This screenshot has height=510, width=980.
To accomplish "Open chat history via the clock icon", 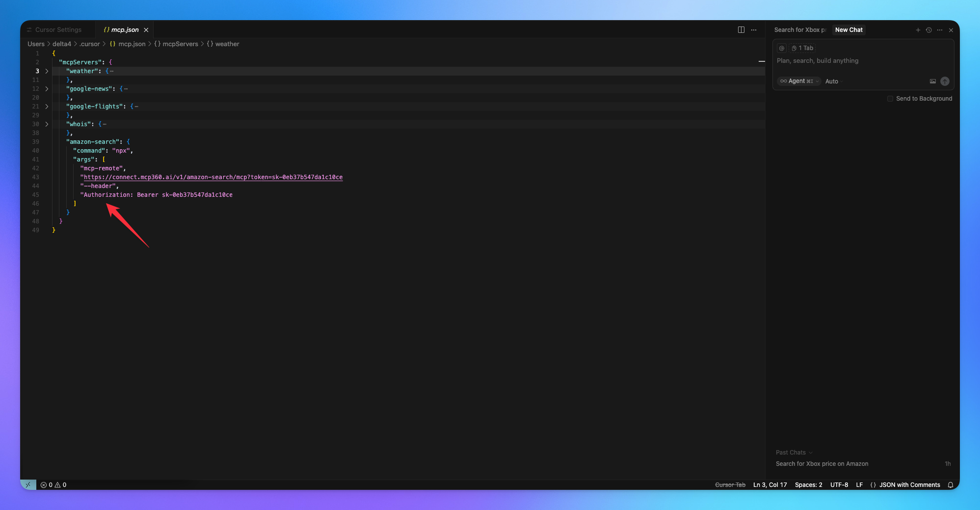I will 928,29.
